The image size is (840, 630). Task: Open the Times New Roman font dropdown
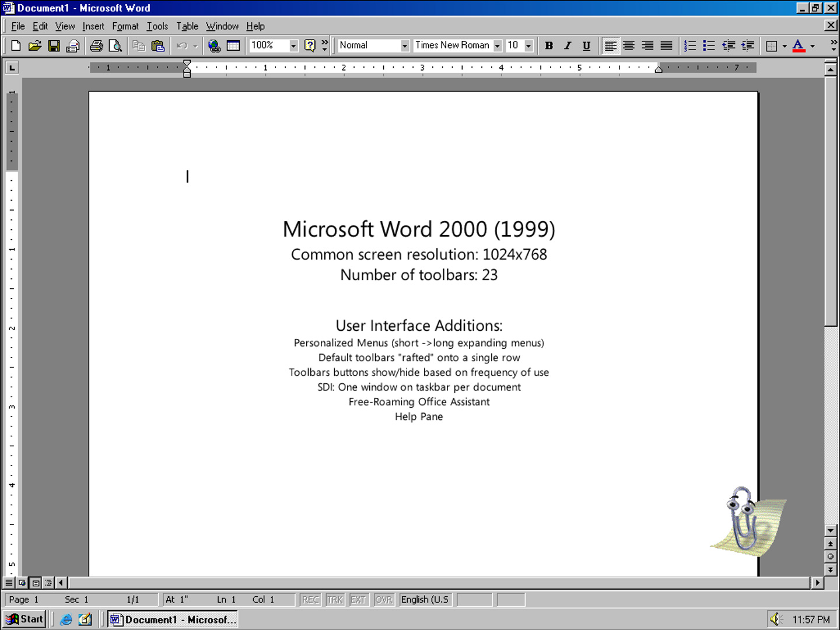[x=498, y=45]
